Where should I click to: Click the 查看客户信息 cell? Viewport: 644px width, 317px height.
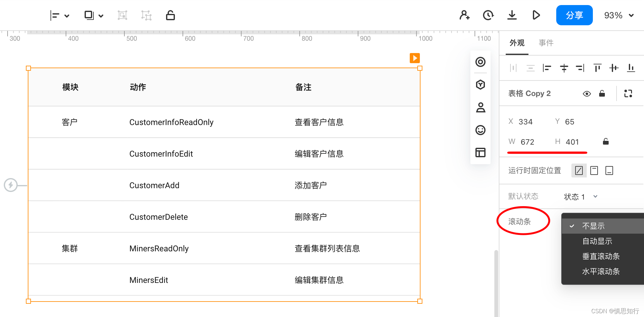click(x=319, y=122)
